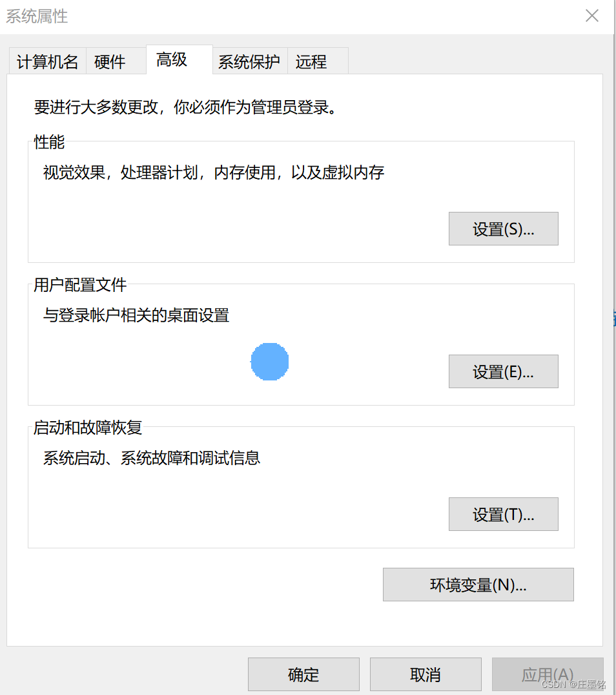Click the description 视觉效果，处理器计划，内存使用，以及虚拟内存
This screenshot has height=695, width=616.
tap(214, 172)
